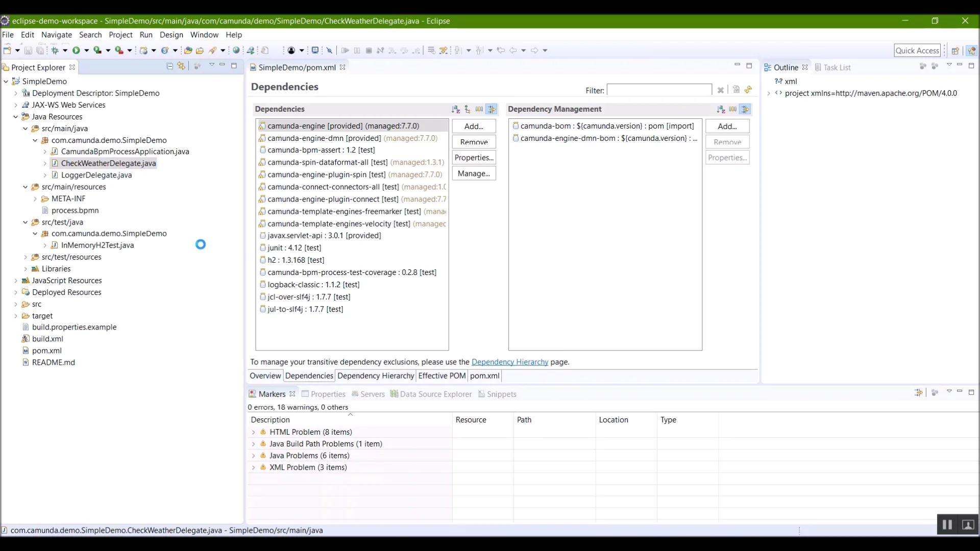Select junit : 4.12 [test] dependency
The width and height of the screenshot is (980, 551).
(x=295, y=248)
